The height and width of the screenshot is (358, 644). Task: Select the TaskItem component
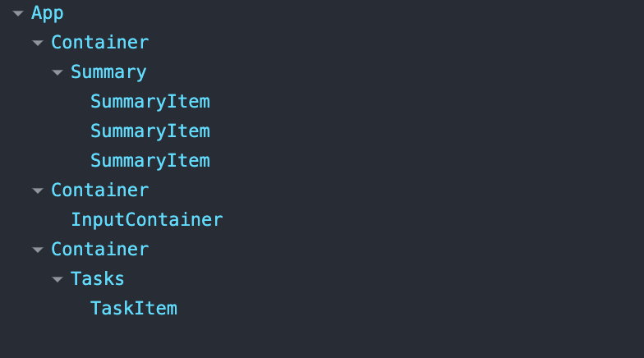(x=134, y=309)
